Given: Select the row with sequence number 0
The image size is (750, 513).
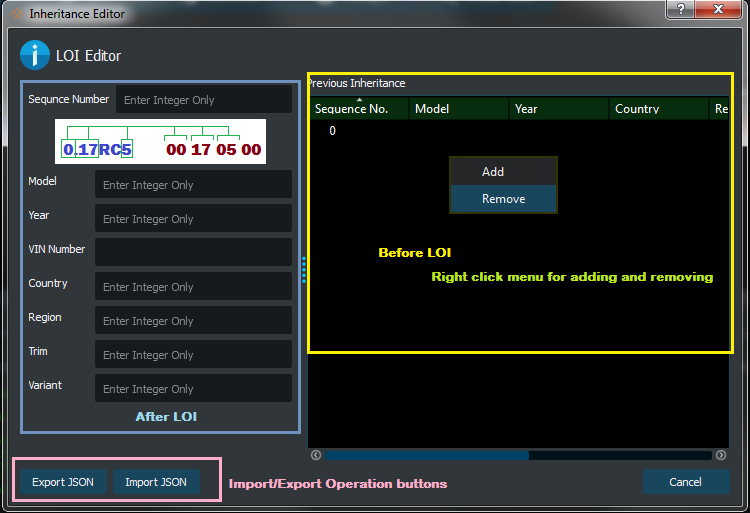Looking at the screenshot, I should (519, 131).
